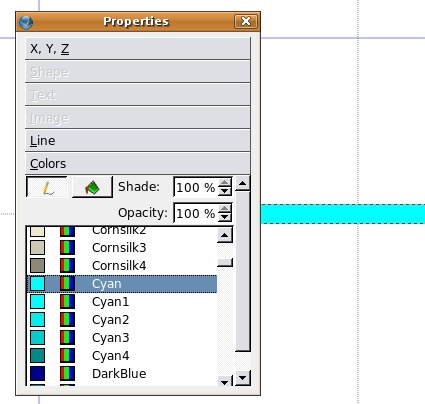Click RGB icon beside Cornsilk4
This screenshot has width=425, height=404.
click(67, 265)
